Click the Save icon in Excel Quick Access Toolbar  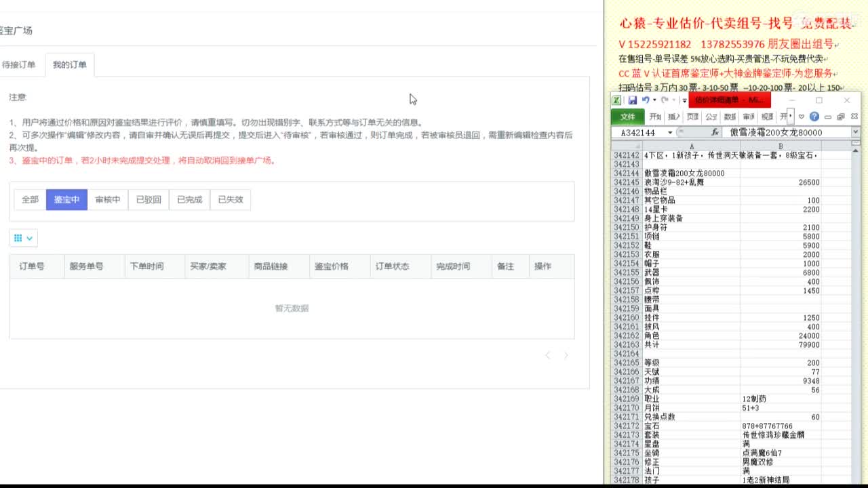click(x=633, y=100)
